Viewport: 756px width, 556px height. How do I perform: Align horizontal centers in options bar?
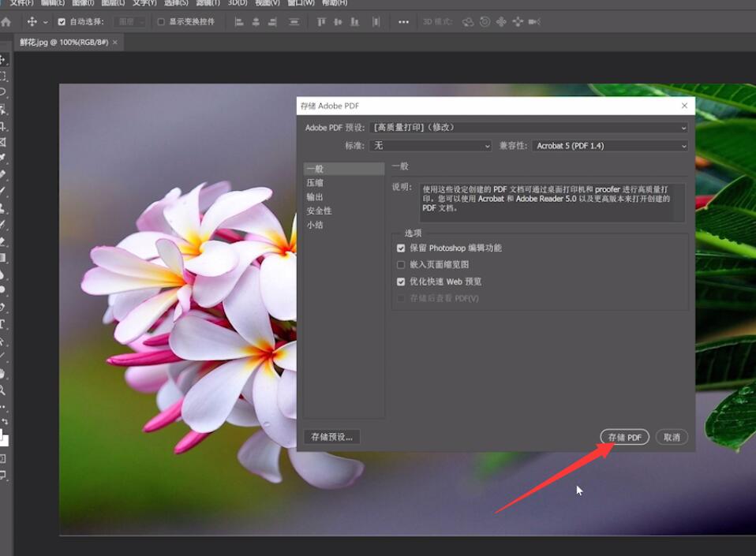pyautogui.click(x=256, y=21)
